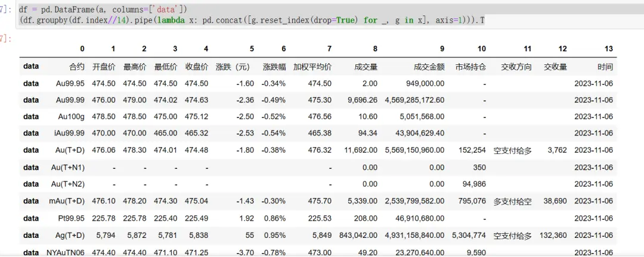Click the Ag(T+D) contract cell
Viewport: 644px width, 257px height.
pyautogui.click(x=70, y=236)
